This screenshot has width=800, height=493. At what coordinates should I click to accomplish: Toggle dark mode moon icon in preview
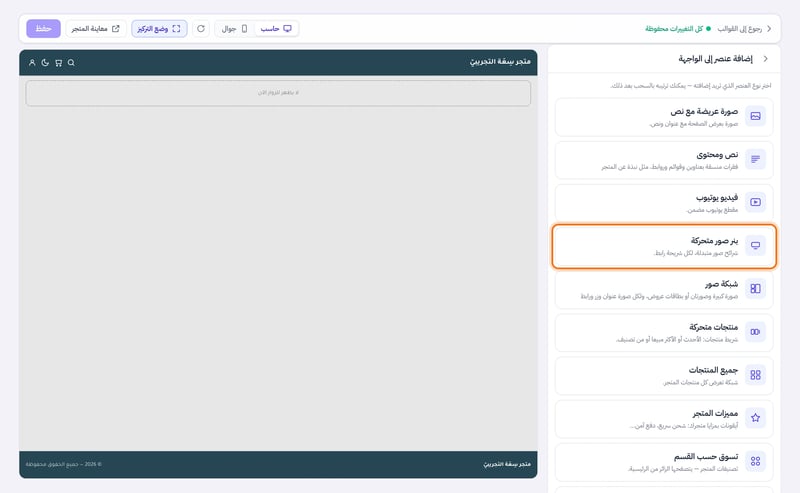[x=45, y=63]
